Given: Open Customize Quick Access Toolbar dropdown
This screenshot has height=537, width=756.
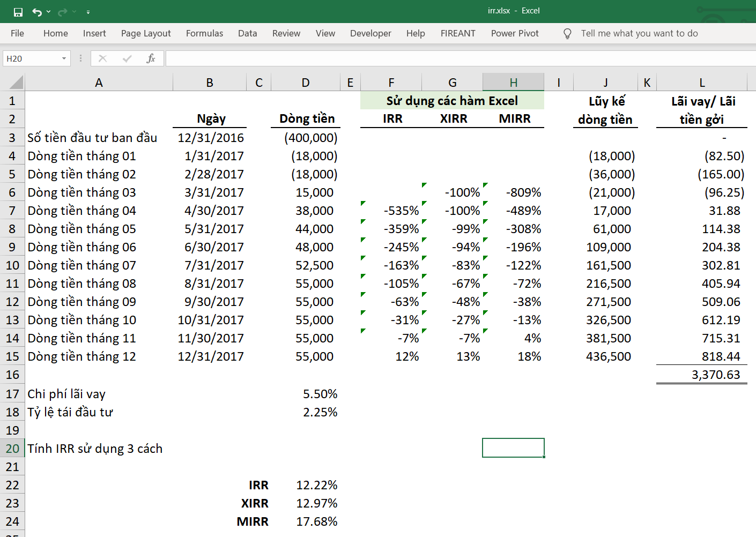Looking at the screenshot, I should [88, 12].
